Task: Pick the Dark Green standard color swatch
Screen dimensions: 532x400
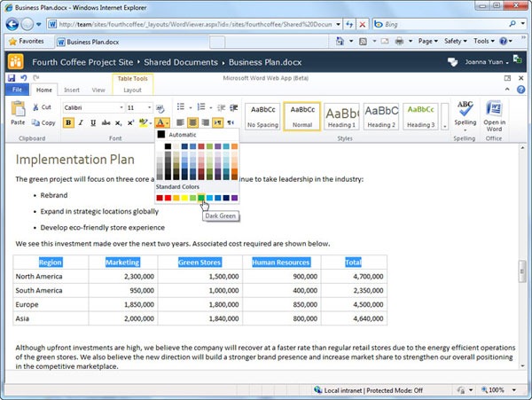Action: pyautogui.click(x=200, y=198)
